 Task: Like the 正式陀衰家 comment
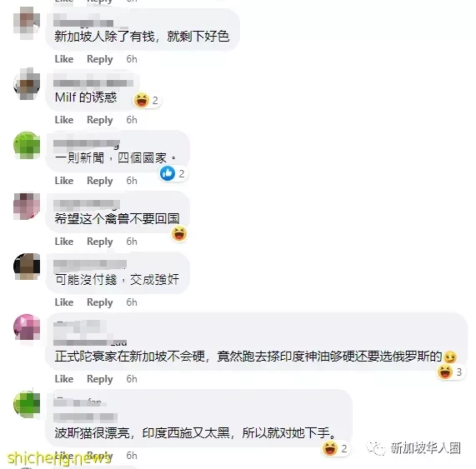click(63, 379)
